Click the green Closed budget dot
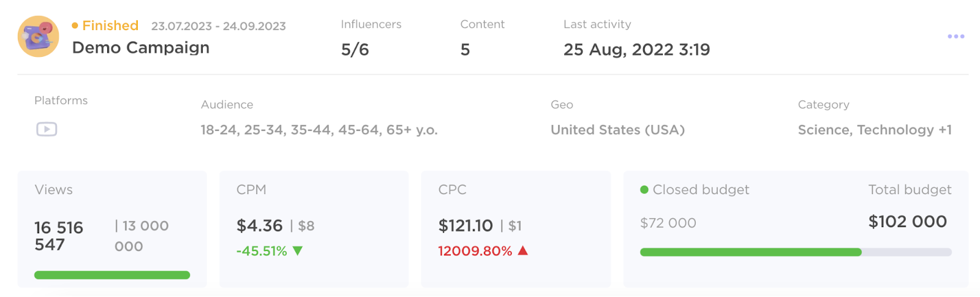The image size is (980, 297). (x=644, y=190)
